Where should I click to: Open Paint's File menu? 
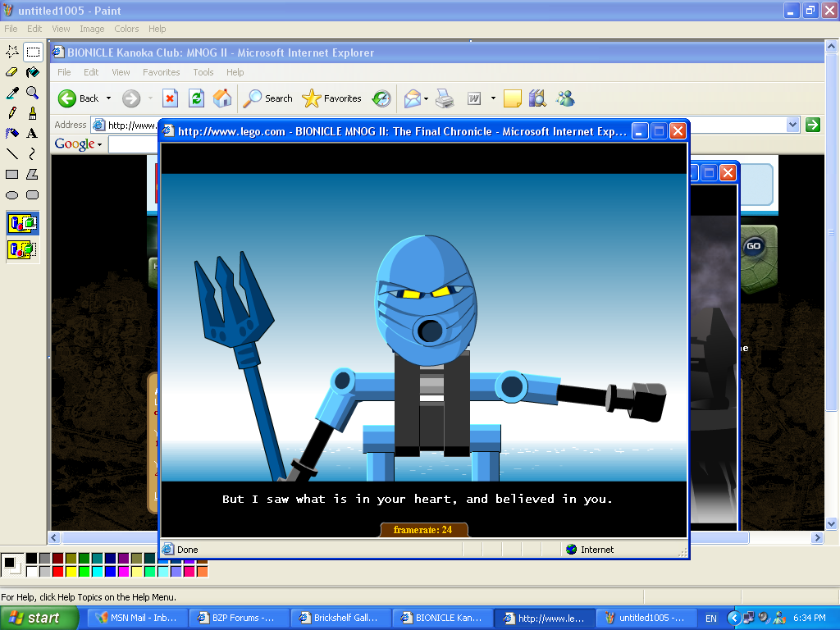(11, 29)
